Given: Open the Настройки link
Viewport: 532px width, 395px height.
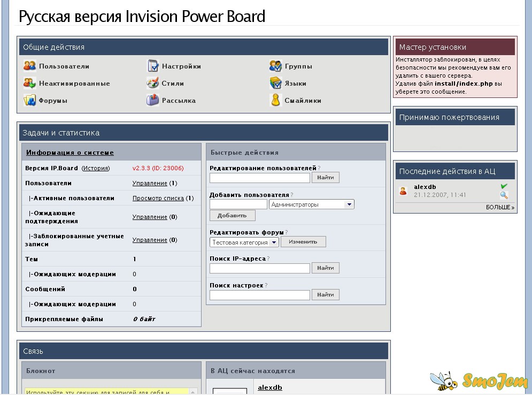Looking at the screenshot, I should [181, 66].
